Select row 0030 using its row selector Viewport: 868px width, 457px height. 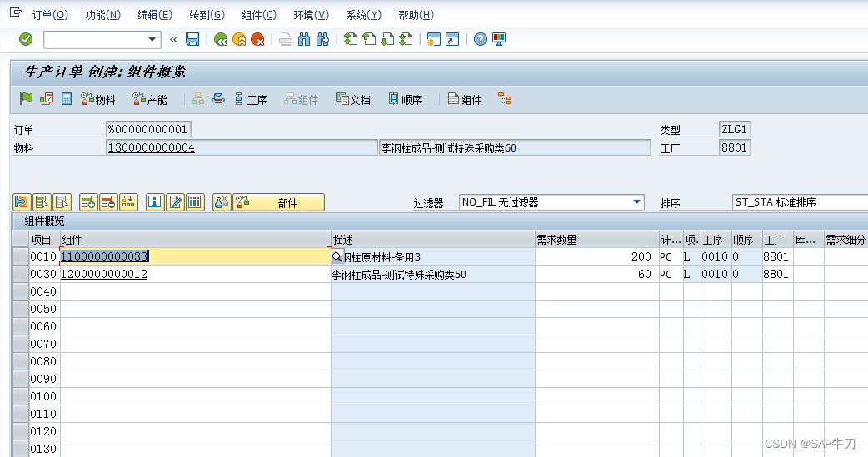(x=21, y=274)
